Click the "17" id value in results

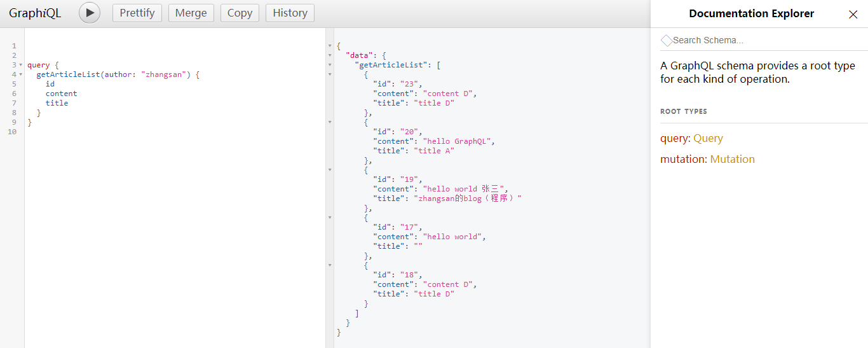(x=409, y=227)
